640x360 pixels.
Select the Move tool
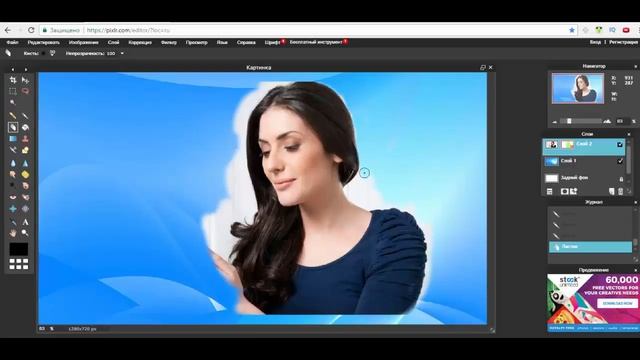(25, 80)
